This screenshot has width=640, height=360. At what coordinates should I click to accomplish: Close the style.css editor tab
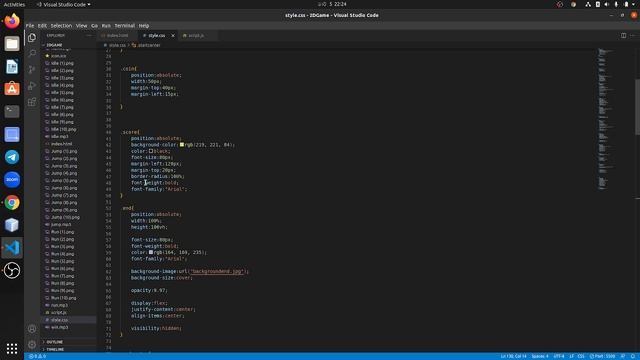point(173,36)
